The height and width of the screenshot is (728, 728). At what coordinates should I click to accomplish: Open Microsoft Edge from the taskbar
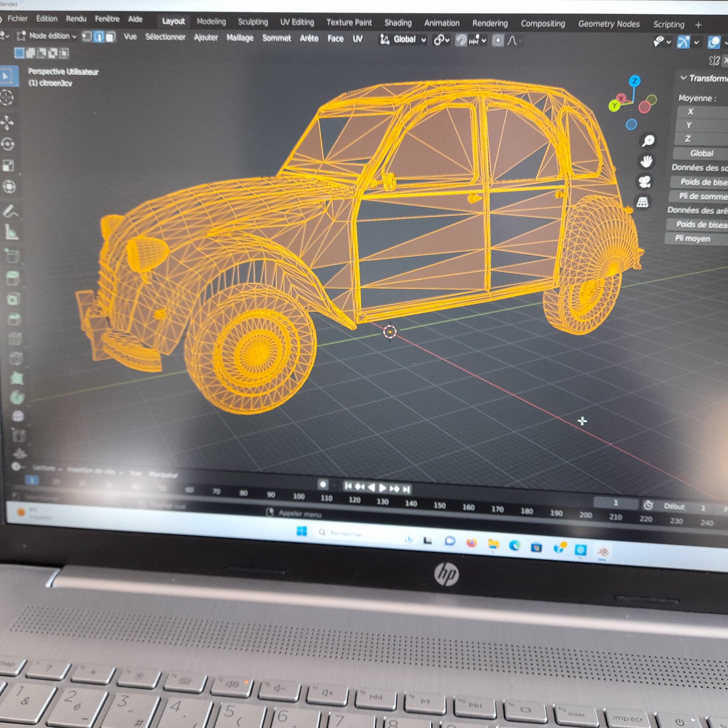[515, 546]
